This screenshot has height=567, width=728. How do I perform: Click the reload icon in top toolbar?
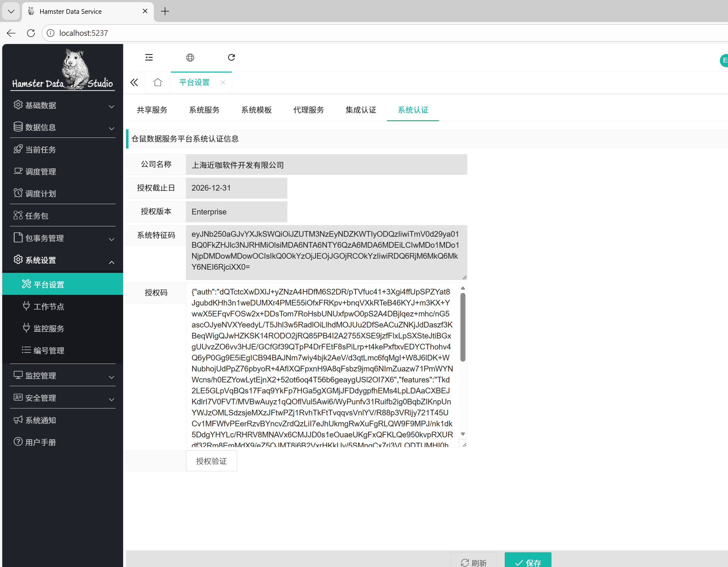(x=231, y=57)
